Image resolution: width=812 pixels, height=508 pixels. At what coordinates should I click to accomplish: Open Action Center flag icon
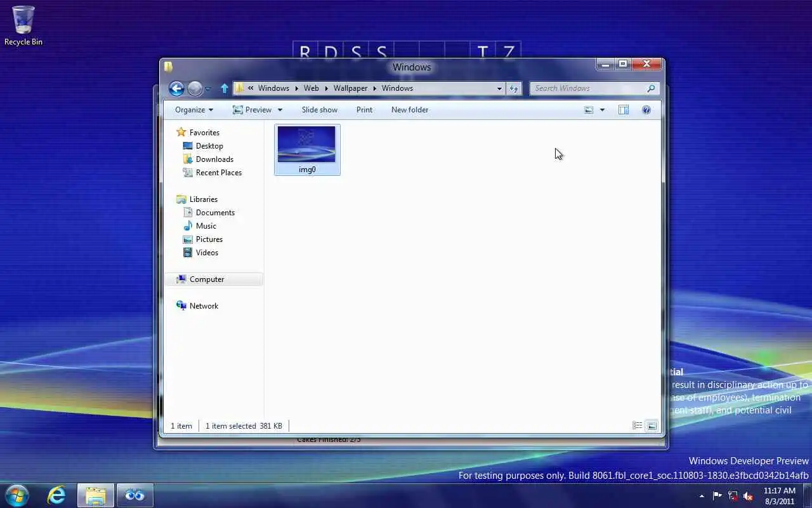(717, 496)
